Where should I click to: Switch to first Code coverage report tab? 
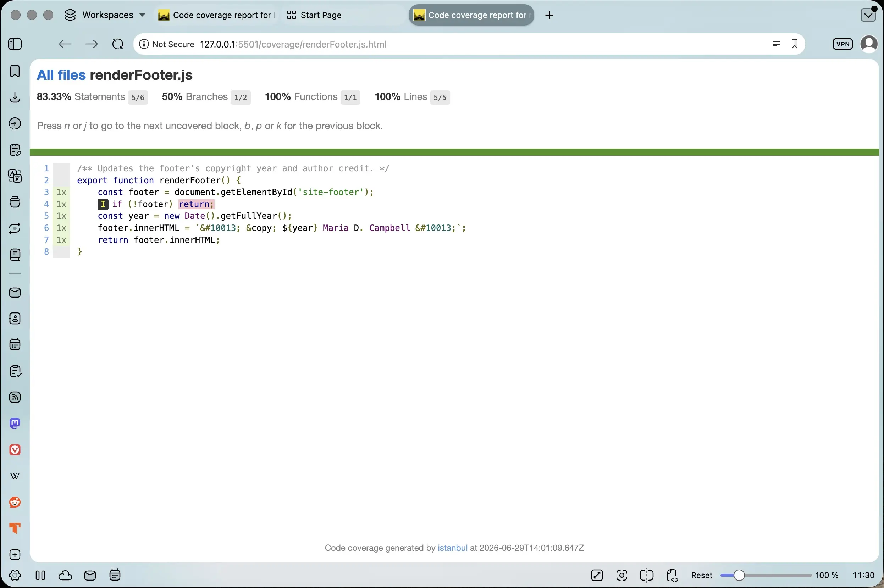coord(217,15)
